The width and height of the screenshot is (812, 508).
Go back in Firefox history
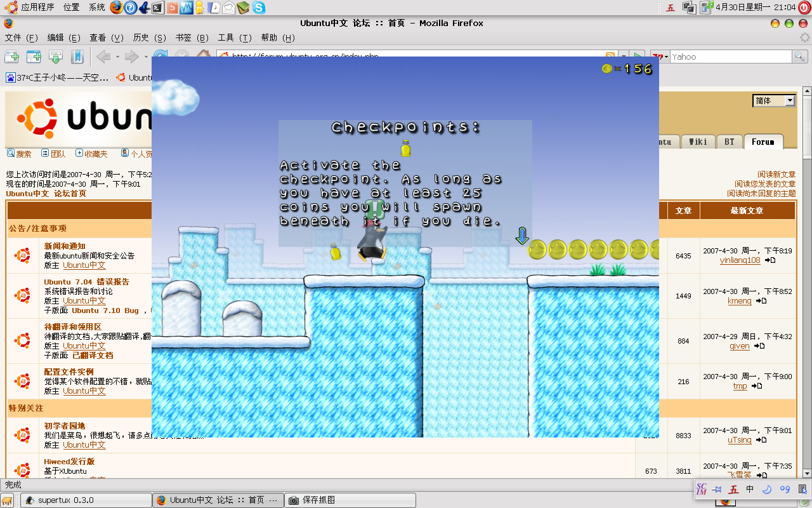103,57
